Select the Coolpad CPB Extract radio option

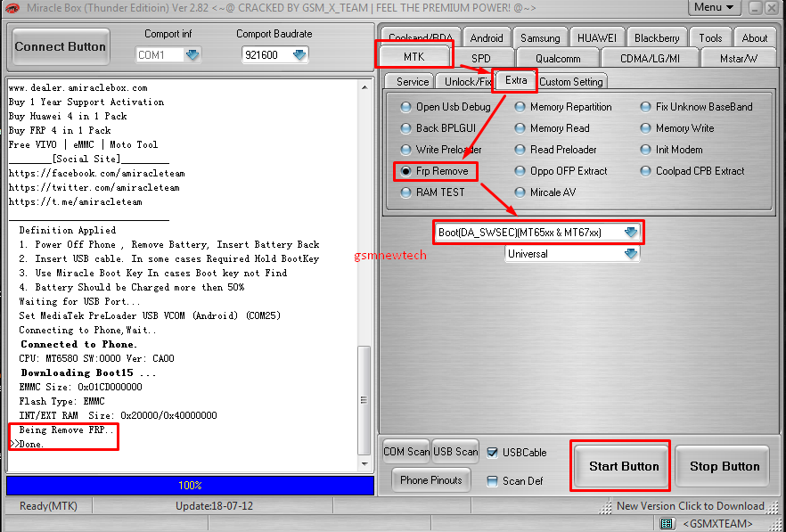coord(645,171)
